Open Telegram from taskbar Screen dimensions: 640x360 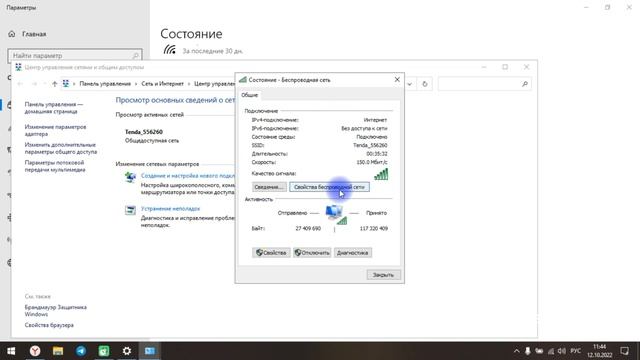tap(81, 351)
